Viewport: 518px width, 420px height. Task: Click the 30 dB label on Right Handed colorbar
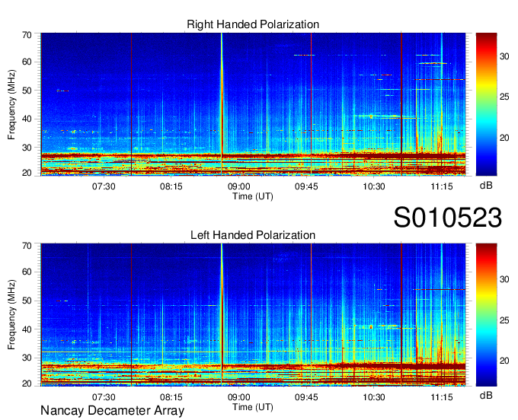pos(504,56)
